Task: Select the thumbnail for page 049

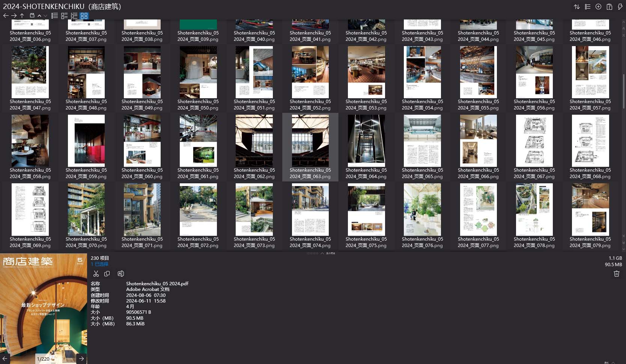Action: point(142,72)
